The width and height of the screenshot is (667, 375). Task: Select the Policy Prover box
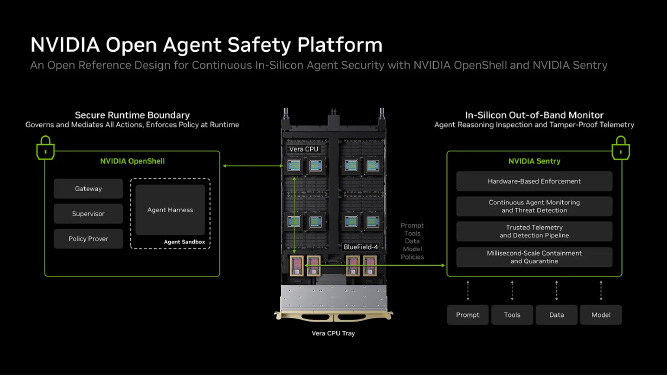pos(88,239)
